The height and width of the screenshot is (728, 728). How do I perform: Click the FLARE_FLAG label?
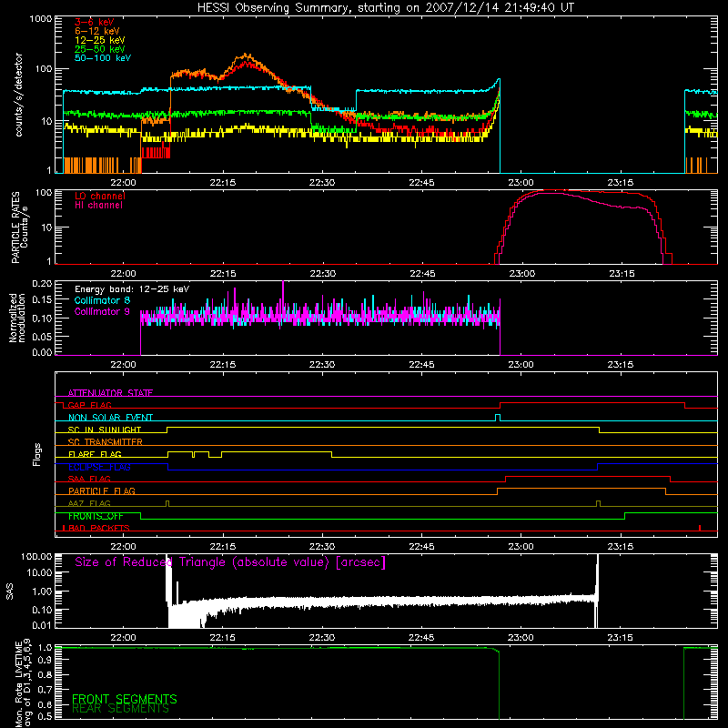tap(95, 454)
